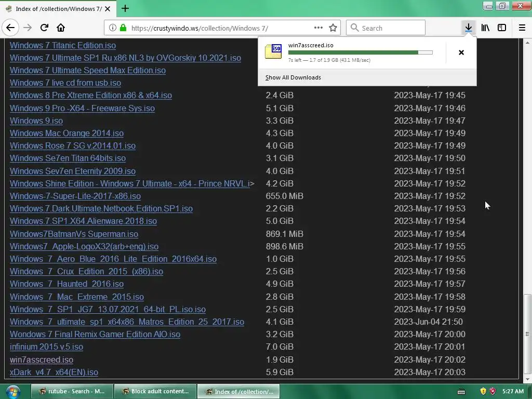Switch to Block adult content taskbar window
Screen dimensions: 532x399
click(155, 391)
